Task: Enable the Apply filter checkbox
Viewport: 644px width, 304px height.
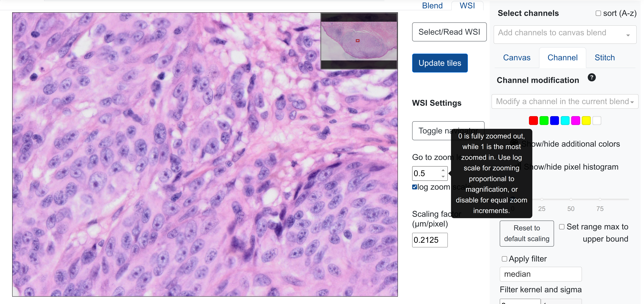Action: point(504,259)
